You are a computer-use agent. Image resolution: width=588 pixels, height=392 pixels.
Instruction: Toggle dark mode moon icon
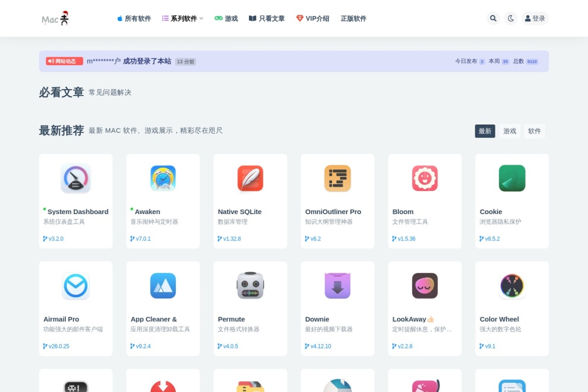coord(511,19)
